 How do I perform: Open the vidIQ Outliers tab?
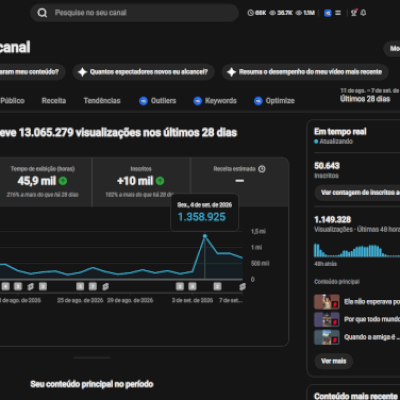tap(157, 101)
